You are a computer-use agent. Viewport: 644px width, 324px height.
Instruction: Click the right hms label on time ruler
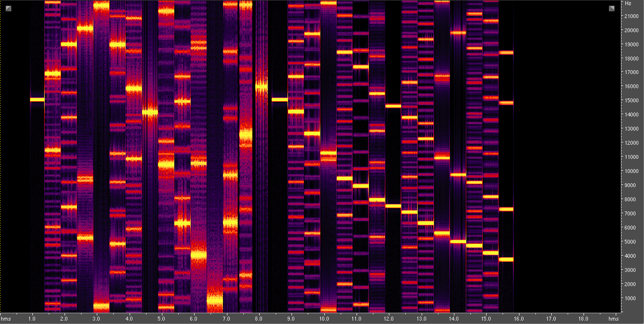click(613, 318)
